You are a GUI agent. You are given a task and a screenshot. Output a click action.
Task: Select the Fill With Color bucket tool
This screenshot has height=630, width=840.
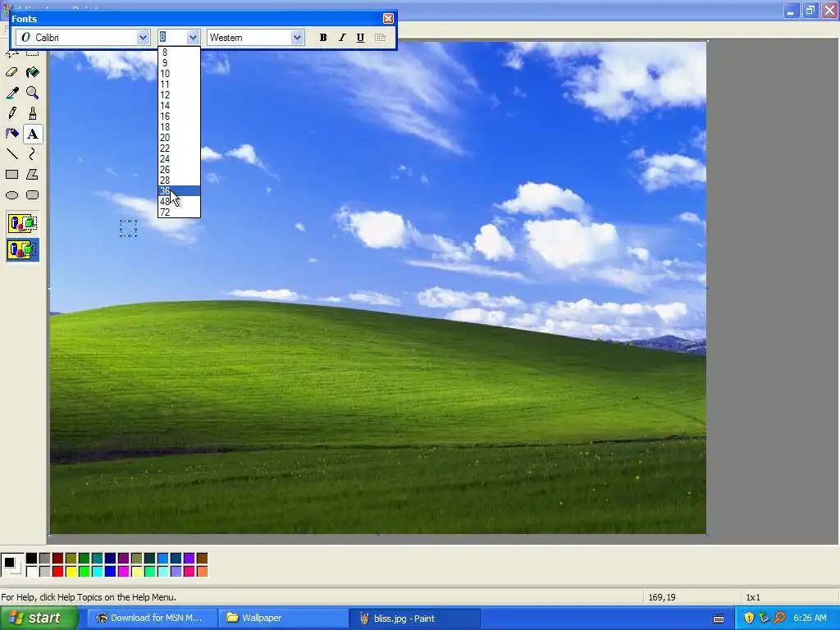tap(33, 72)
